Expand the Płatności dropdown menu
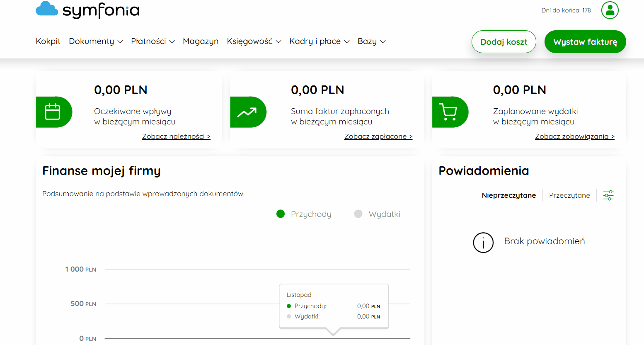Viewport: 644px width, 345px height. click(x=153, y=41)
